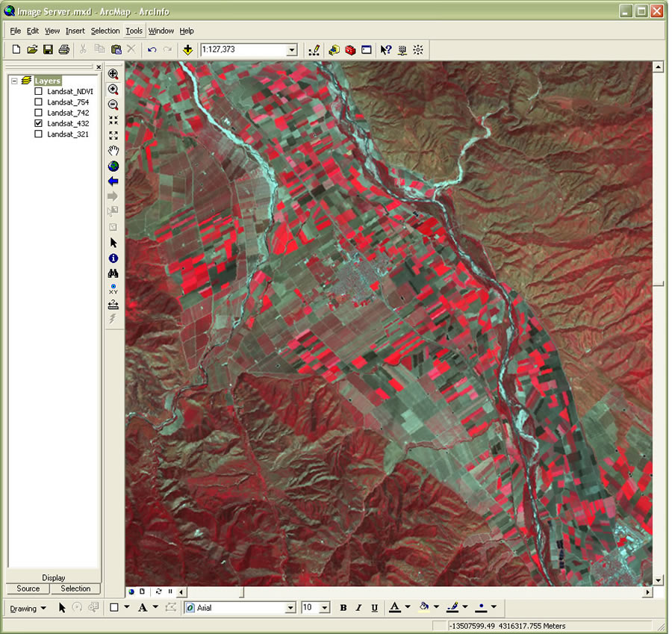Image resolution: width=672 pixels, height=634 pixels.
Task: Show the Command Line window icon
Action: 367,50
